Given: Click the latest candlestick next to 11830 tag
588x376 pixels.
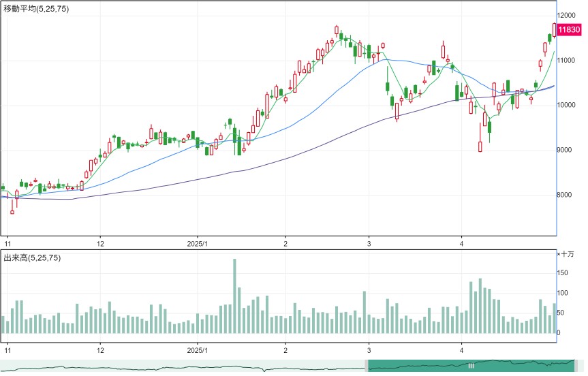Looking at the screenshot, I should (x=555, y=30).
